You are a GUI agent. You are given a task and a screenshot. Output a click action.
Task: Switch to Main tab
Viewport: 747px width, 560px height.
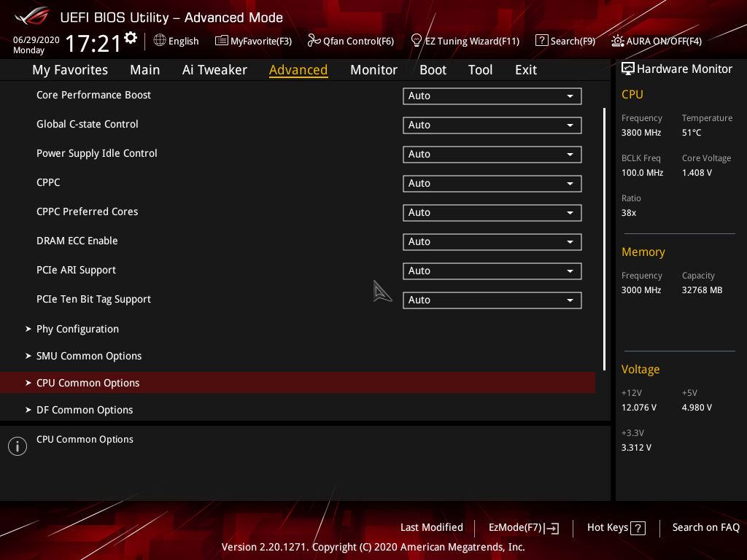click(x=145, y=70)
